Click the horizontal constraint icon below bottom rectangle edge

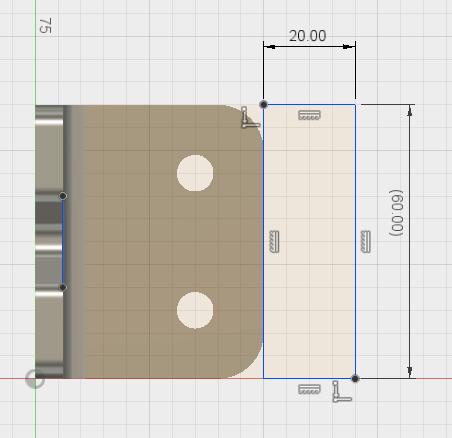pos(309,389)
